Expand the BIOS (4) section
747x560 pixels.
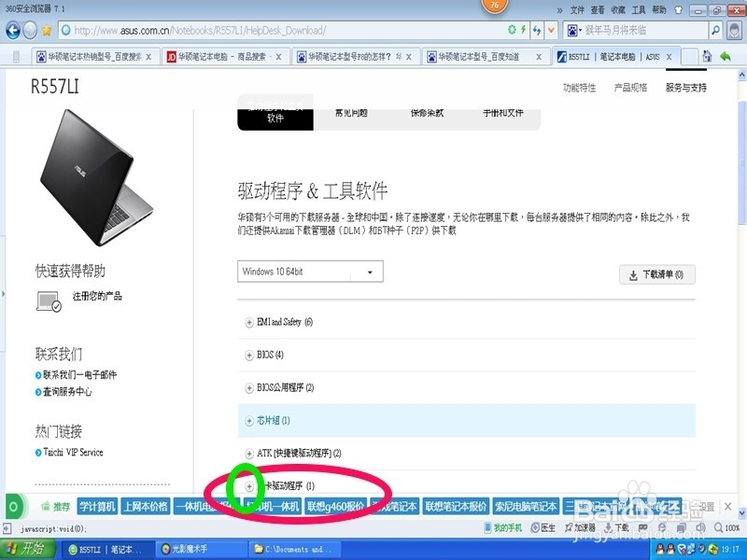249,356
